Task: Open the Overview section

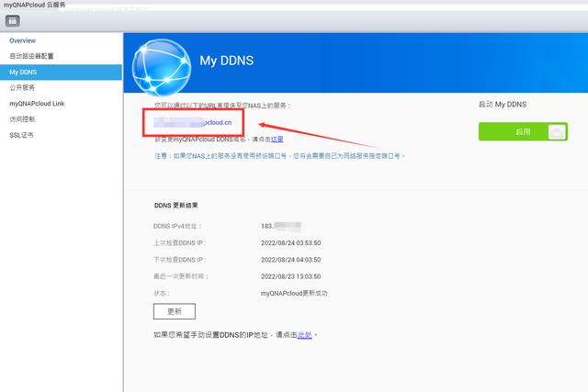Action: coord(22,40)
